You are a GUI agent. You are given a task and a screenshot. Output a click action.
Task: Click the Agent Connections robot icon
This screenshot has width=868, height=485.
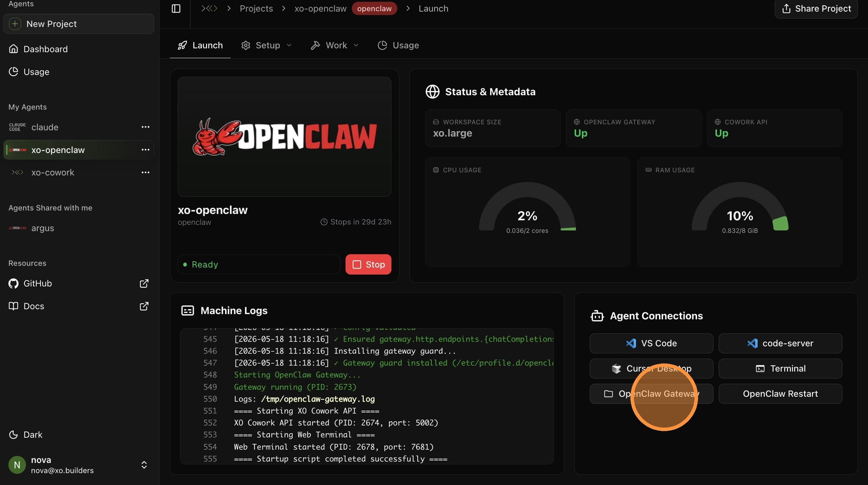point(597,316)
